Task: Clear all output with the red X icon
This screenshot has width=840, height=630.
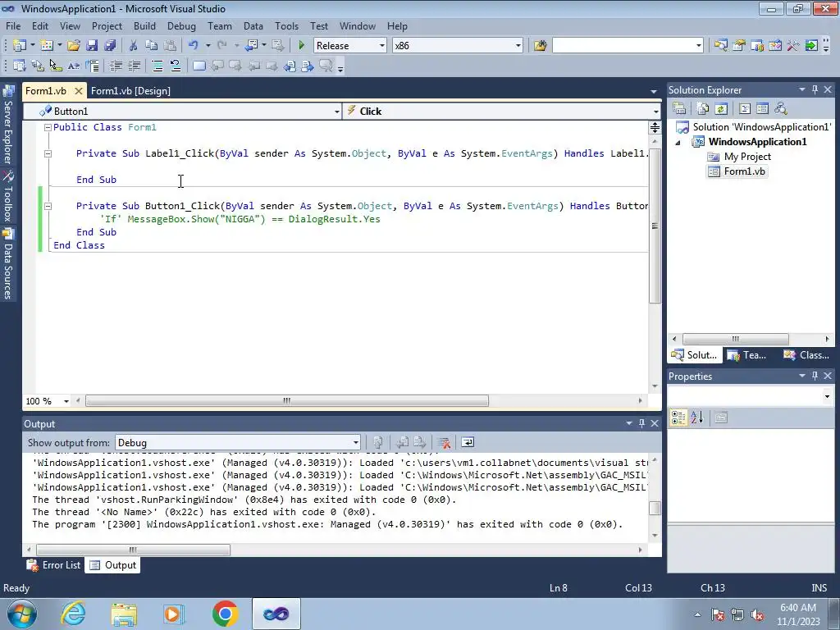Action: (x=444, y=442)
